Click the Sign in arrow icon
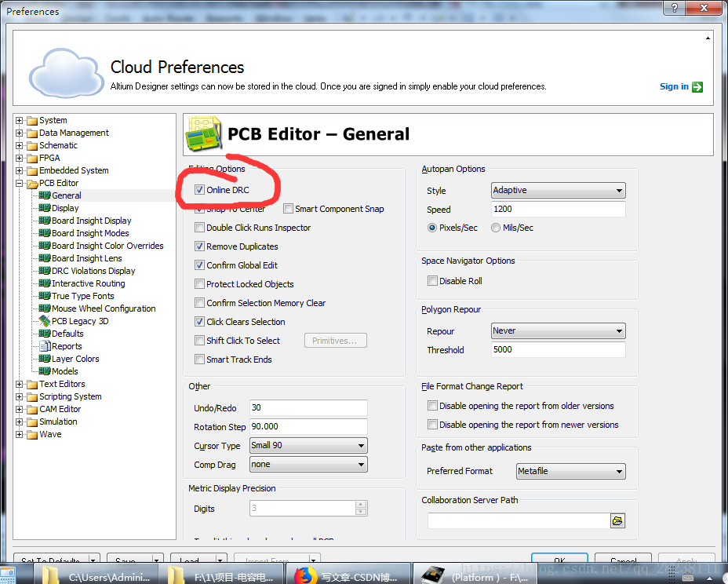Viewport: 728px width, 584px height. (x=697, y=87)
